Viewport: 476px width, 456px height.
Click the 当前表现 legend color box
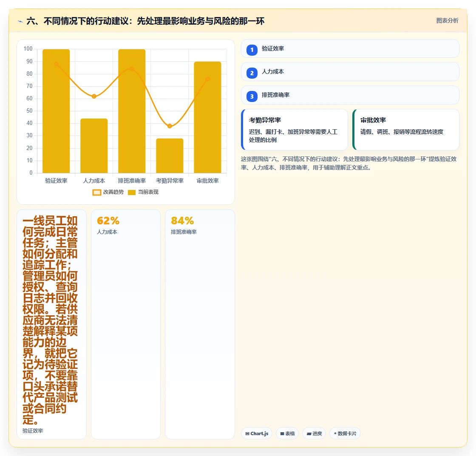[x=132, y=193]
